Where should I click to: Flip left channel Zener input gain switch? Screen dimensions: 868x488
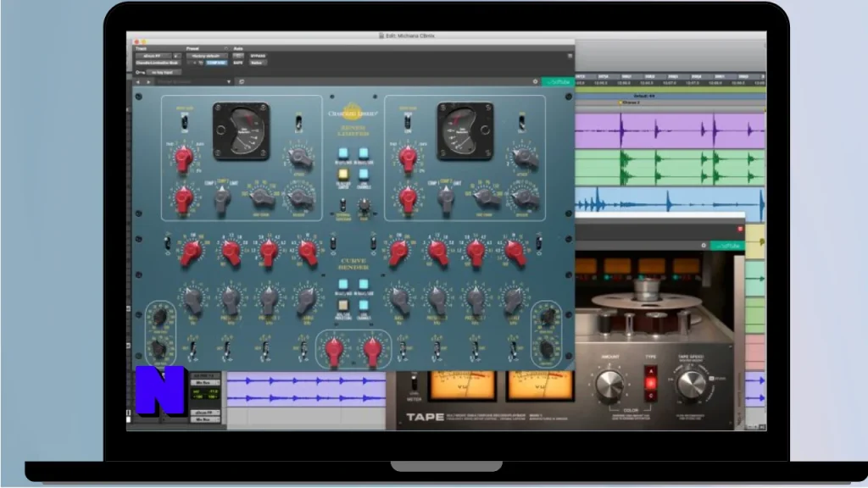pyautogui.click(x=184, y=122)
